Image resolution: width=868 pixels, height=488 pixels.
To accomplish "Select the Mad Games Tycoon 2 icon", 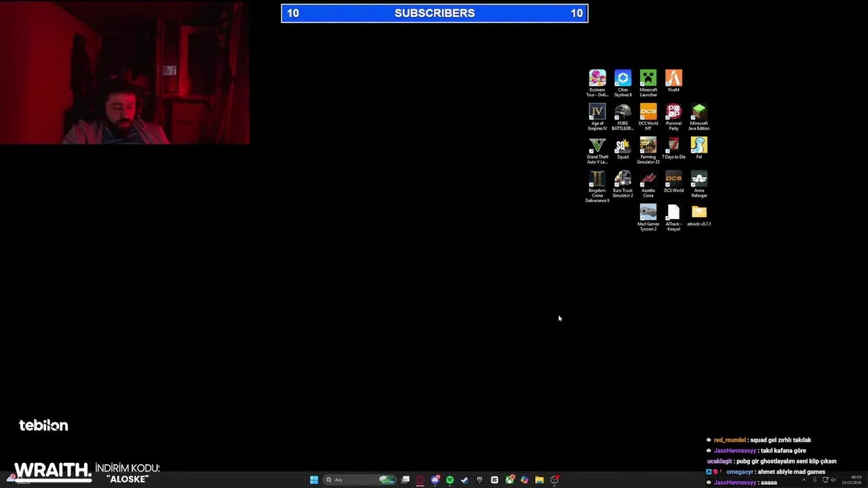I will point(648,218).
